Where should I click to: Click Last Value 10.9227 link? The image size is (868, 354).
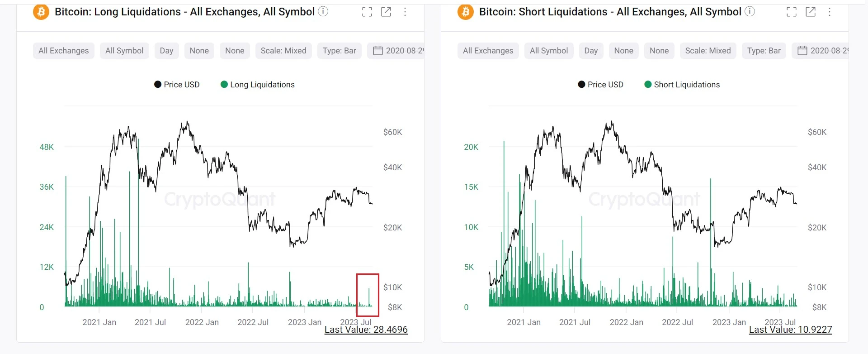click(791, 330)
